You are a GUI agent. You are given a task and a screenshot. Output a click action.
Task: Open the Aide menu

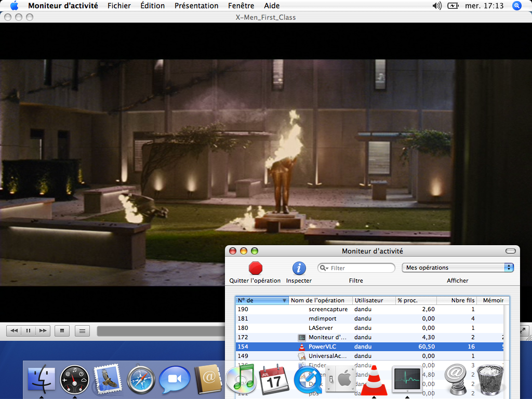click(272, 5)
